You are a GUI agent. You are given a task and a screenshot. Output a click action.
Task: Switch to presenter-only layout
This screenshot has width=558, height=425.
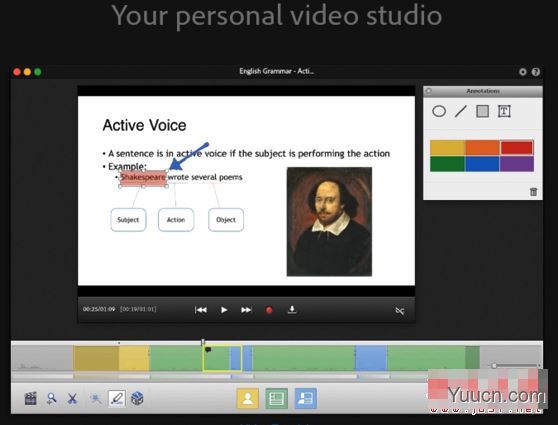(248, 398)
